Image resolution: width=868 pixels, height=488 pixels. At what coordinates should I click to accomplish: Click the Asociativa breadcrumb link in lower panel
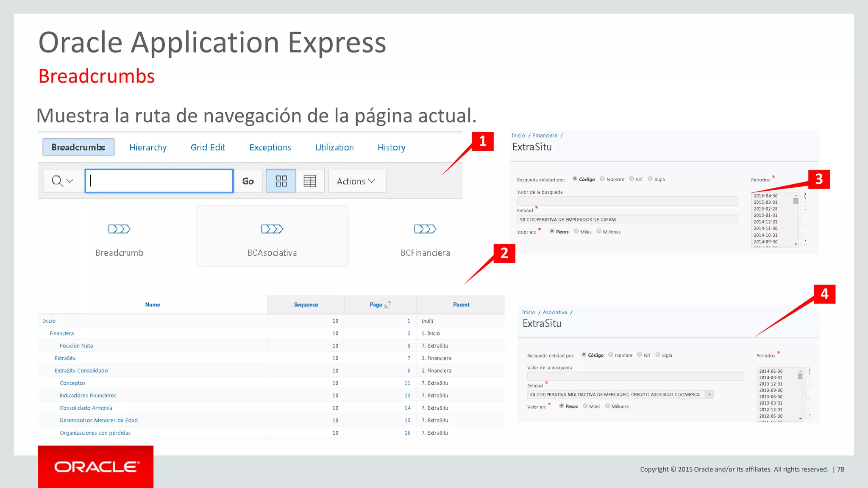(x=555, y=312)
